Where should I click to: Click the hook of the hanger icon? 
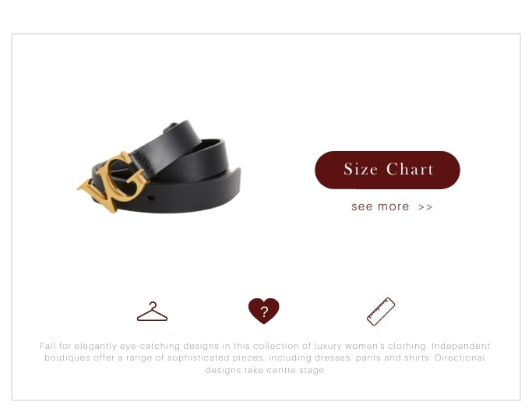tap(153, 305)
